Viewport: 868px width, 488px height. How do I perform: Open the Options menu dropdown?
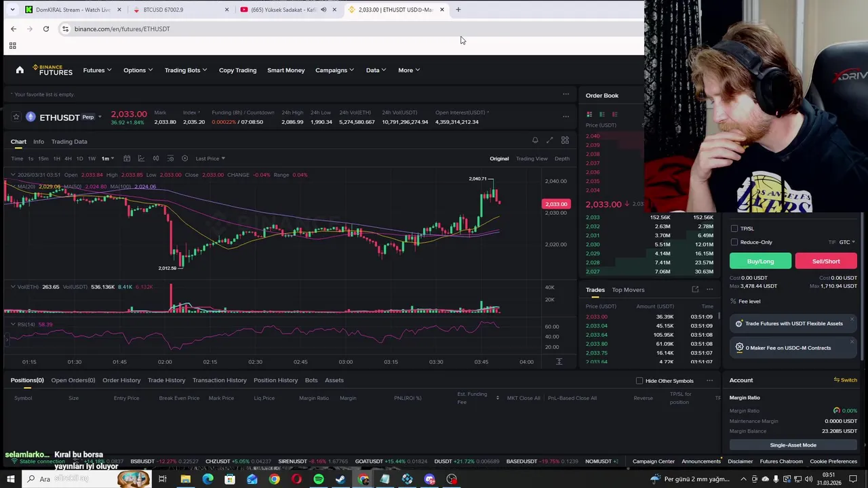tap(138, 70)
